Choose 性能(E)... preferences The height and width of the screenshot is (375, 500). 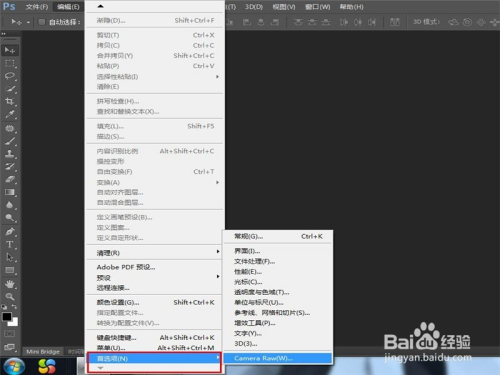pyautogui.click(x=278, y=272)
